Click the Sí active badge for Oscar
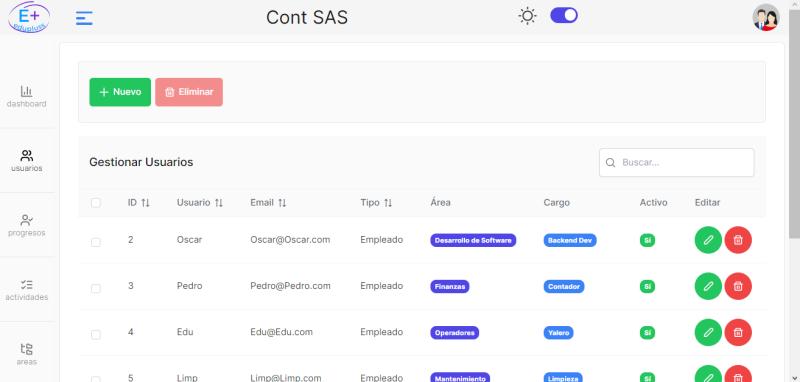The image size is (800, 382). coord(647,240)
